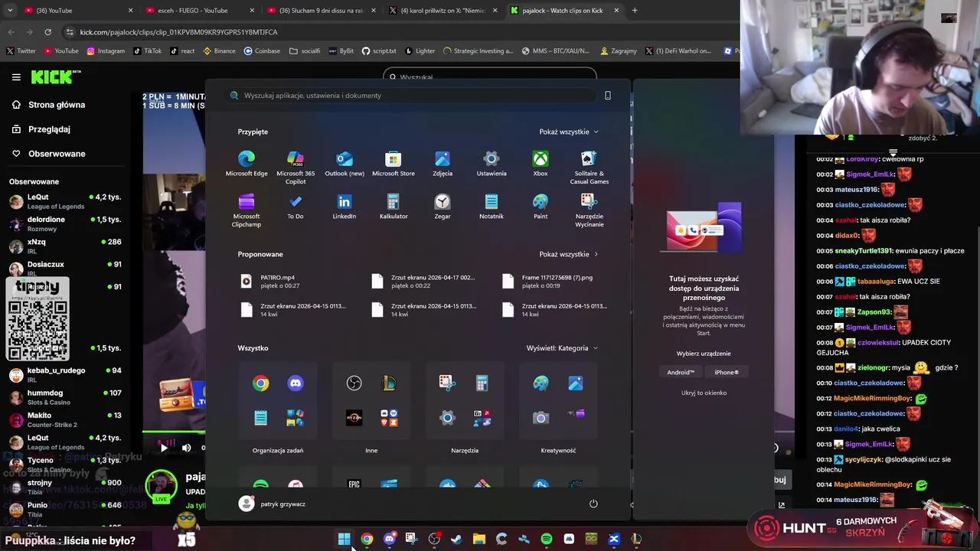Open Microsoft Edge from pinned apps

tap(247, 164)
